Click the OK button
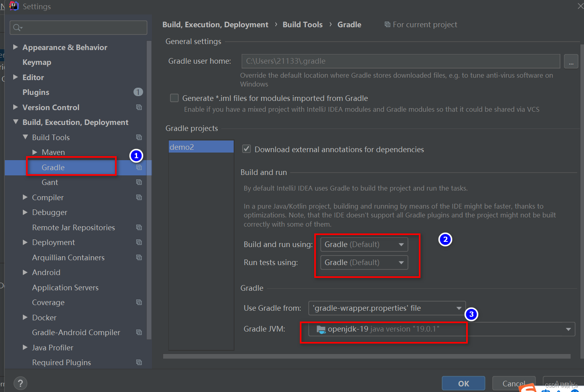 coord(463,384)
